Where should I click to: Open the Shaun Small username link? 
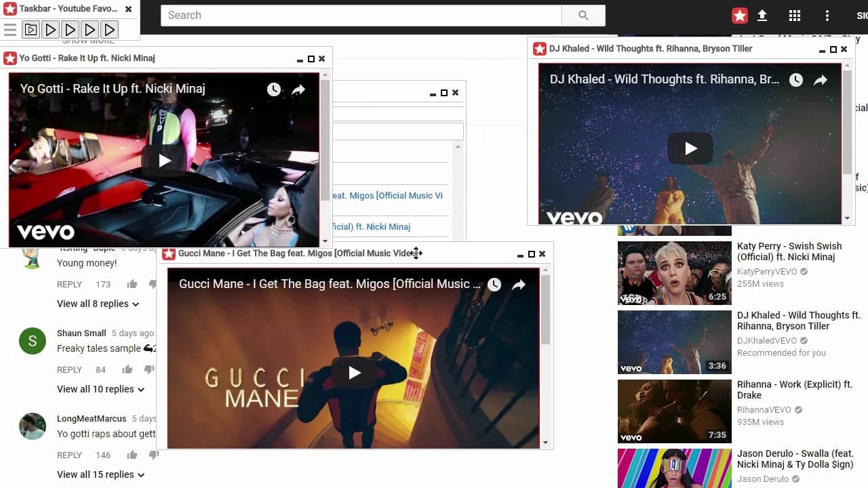click(81, 333)
